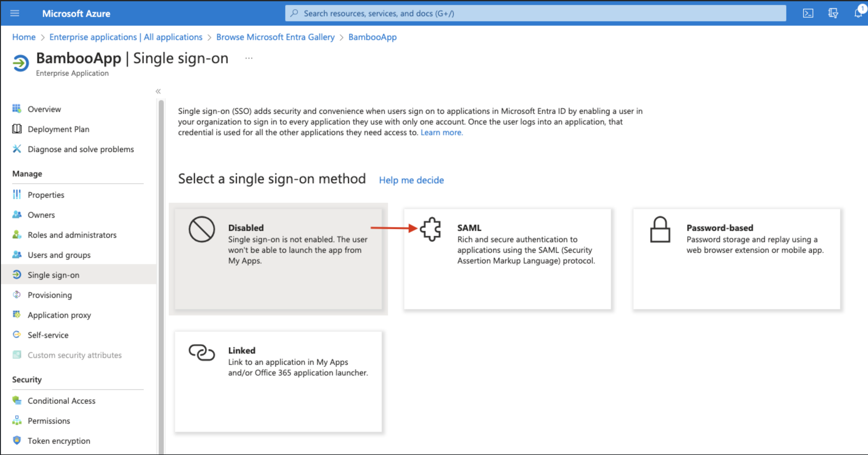
Task: Click the Roles and administrators icon
Action: tap(17, 234)
